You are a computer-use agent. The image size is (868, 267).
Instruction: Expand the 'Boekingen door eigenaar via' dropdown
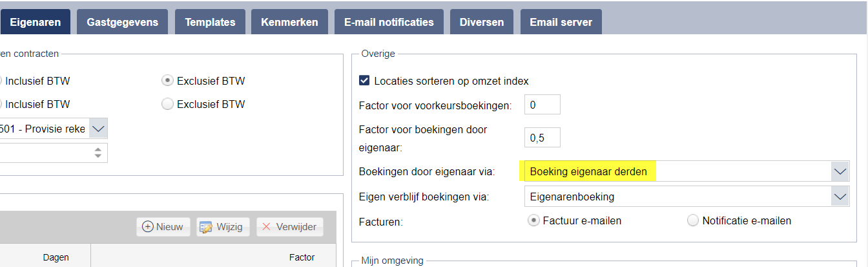840,171
